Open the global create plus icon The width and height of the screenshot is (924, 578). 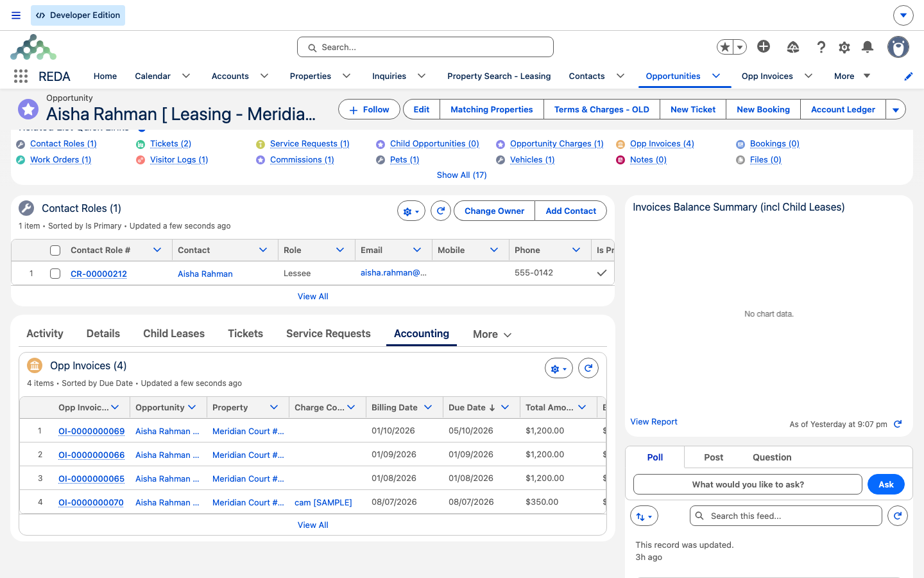click(764, 46)
